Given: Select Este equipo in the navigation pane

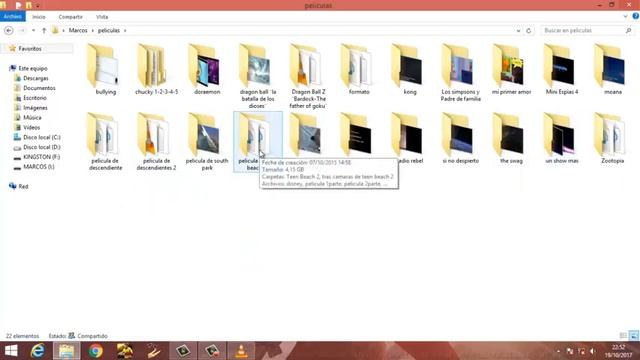Looking at the screenshot, I should click(33, 68).
